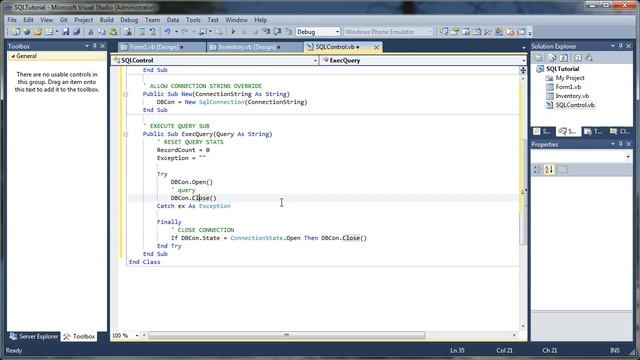Open the Tools menu
The height and width of the screenshot is (360, 640).
point(193,20)
